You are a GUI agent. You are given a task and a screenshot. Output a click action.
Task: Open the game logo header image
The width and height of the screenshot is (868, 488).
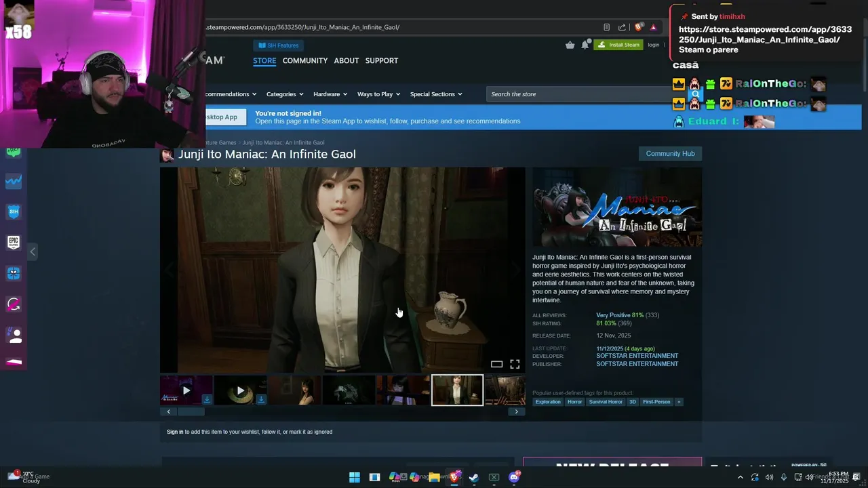pyautogui.click(x=617, y=207)
